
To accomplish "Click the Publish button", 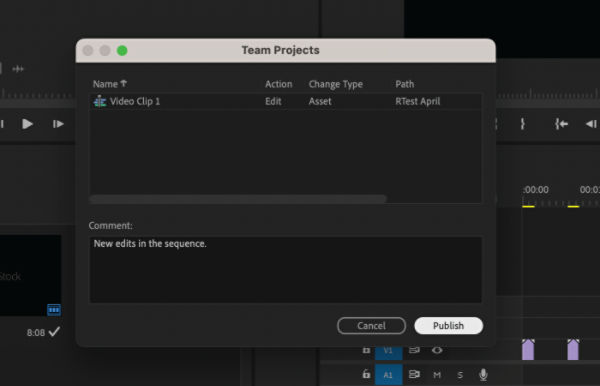I will (448, 326).
